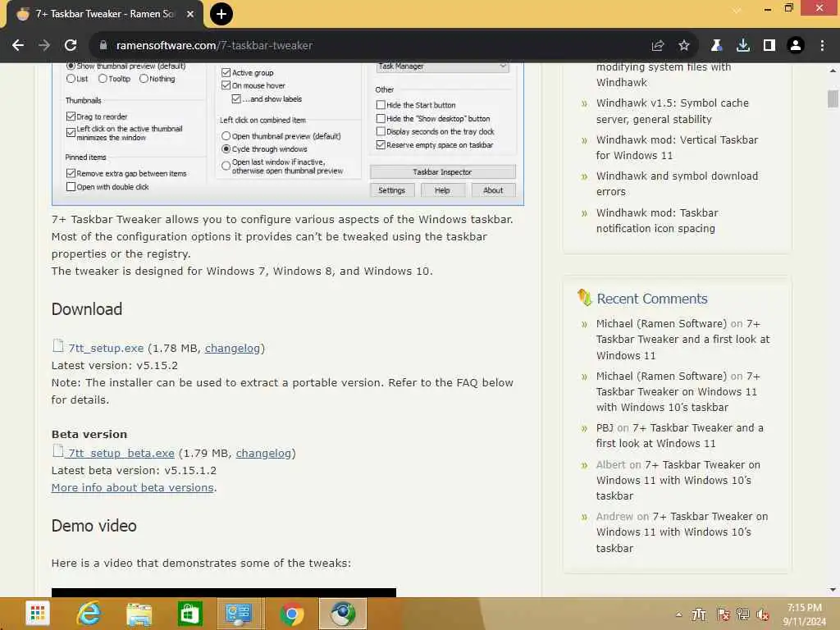840x630 pixels.
Task: Open Windhawk mod: Taskbar notification icon spacing
Action: click(657, 221)
